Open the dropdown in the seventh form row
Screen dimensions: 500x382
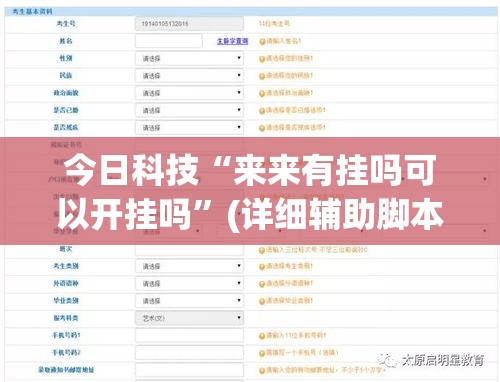[189, 128]
